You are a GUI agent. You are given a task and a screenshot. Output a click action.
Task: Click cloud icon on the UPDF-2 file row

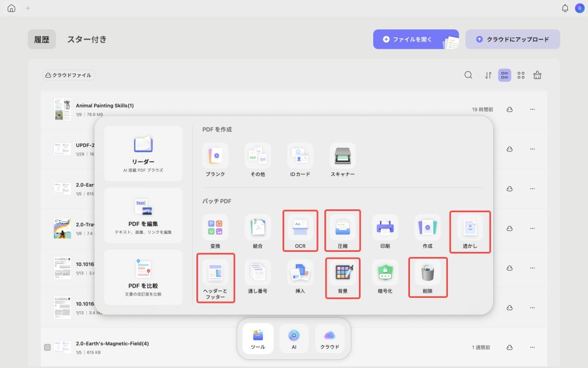click(509, 149)
